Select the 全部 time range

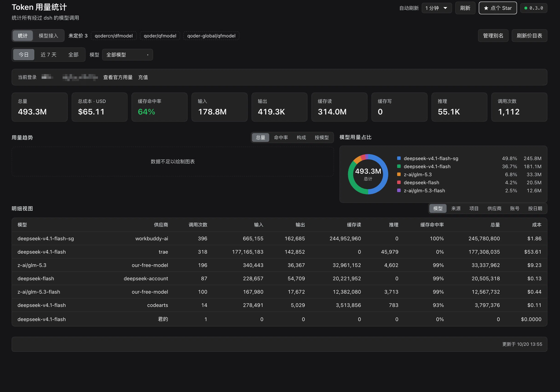pyautogui.click(x=73, y=55)
